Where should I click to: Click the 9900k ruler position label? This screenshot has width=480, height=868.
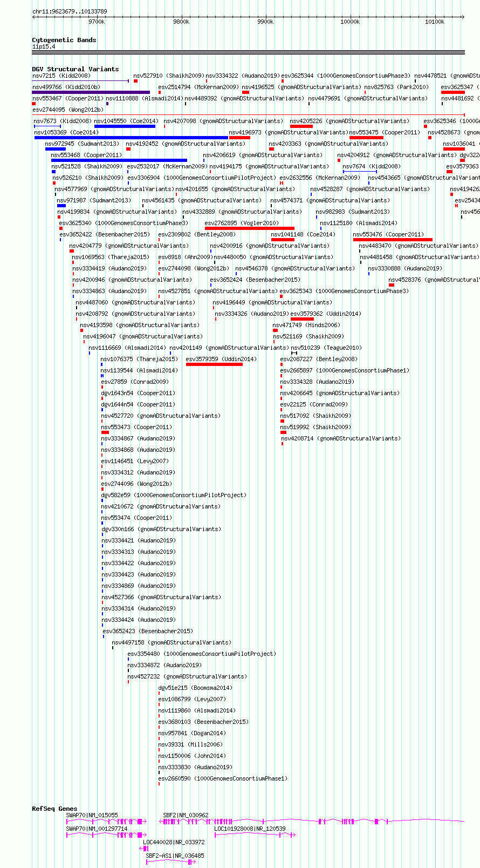tap(265, 22)
